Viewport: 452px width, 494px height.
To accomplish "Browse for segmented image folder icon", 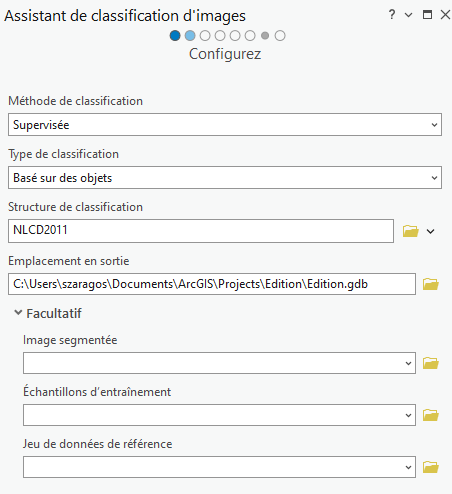I will tap(431, 363).
